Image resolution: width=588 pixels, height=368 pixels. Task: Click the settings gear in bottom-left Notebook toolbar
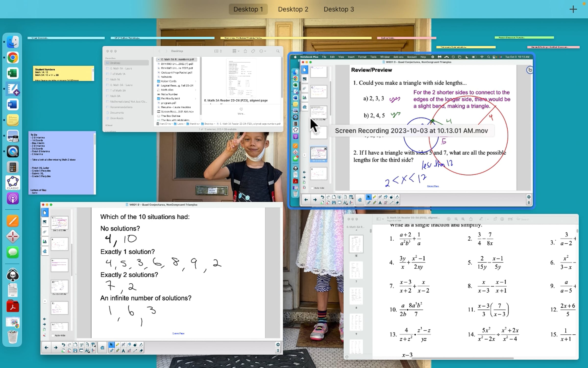tap(278, 345)
